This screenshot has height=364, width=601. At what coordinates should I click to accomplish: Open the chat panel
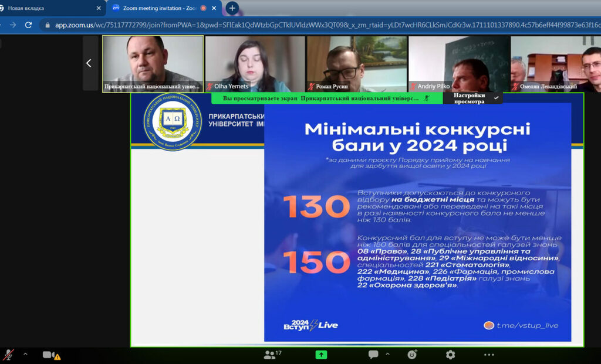(x=373, y=355)
